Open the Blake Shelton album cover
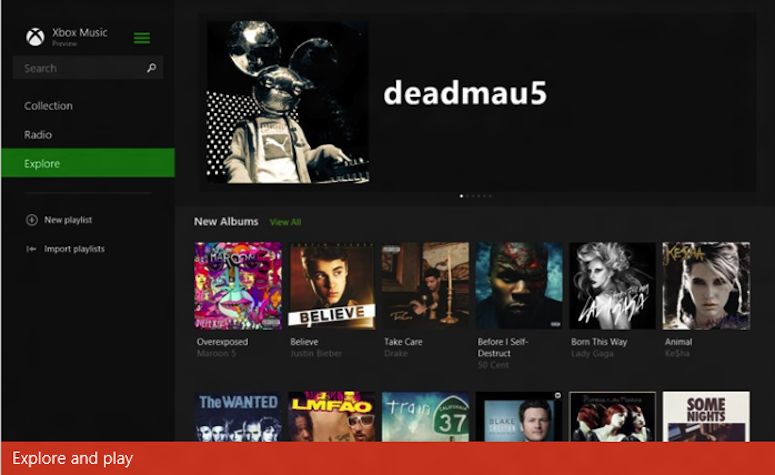The width and height of the screenshot is (775, 475). point(519,417)
